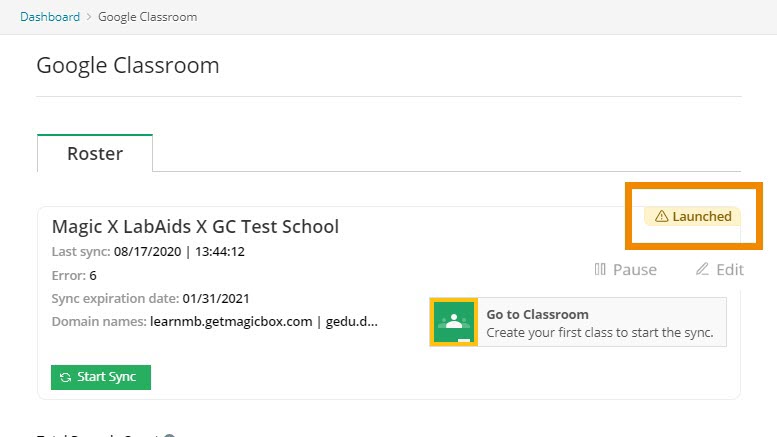Click the green Google Classroom icon
The image size is (777, 437).
[454, 322]
